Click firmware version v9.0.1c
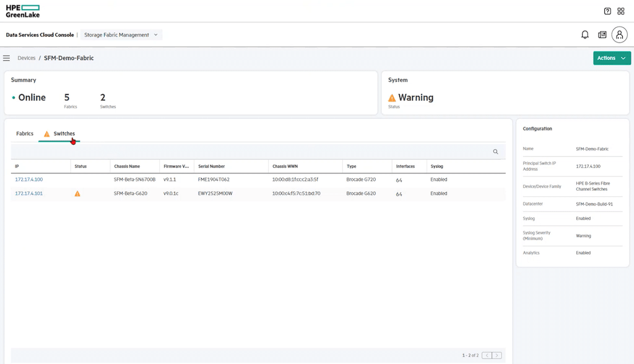 [x=171, y=193]
